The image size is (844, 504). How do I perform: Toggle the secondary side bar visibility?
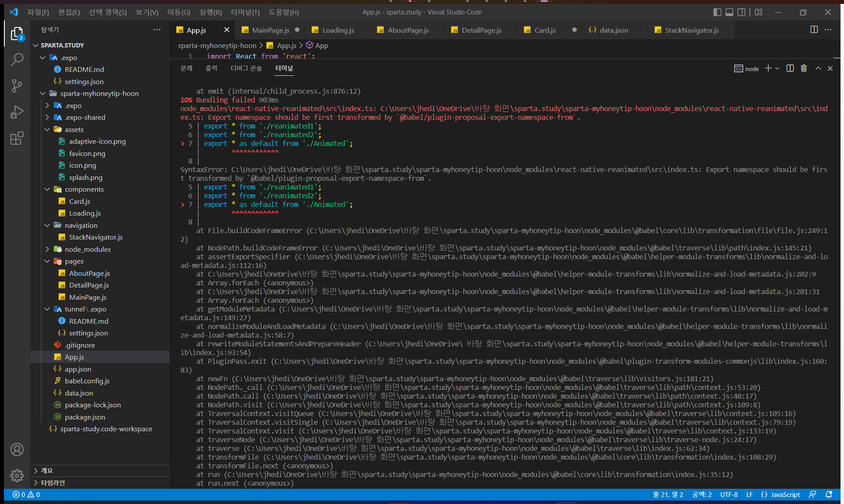[742, 12]
